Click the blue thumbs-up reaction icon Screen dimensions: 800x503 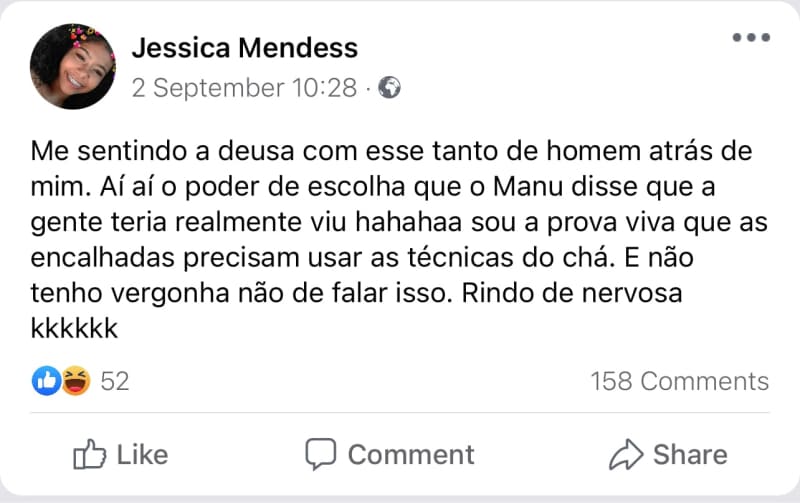[x=46, y=380]
